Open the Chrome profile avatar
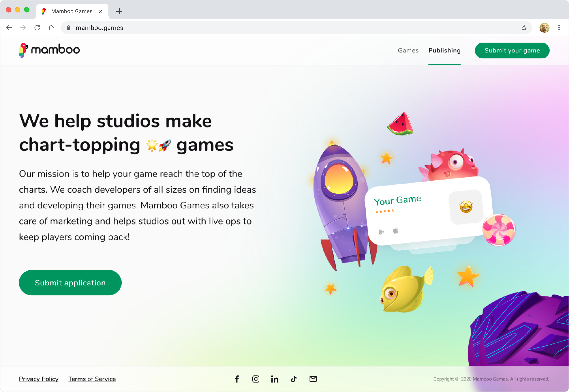 coord(544,28)
